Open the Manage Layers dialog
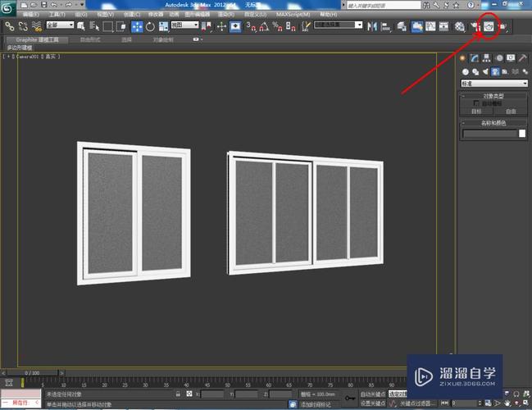532x410 pixels. coord(402,26)
